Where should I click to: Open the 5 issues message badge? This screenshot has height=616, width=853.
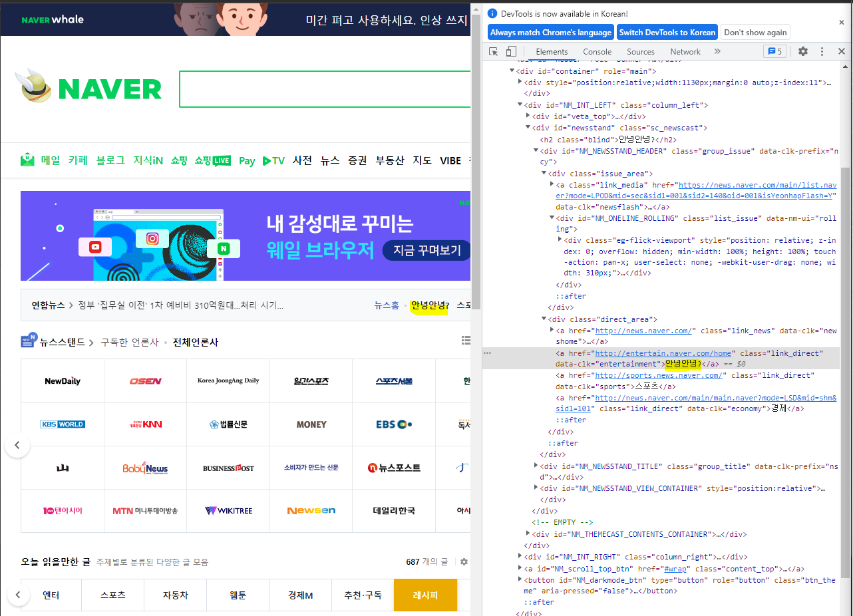click(x=774, y=51)
